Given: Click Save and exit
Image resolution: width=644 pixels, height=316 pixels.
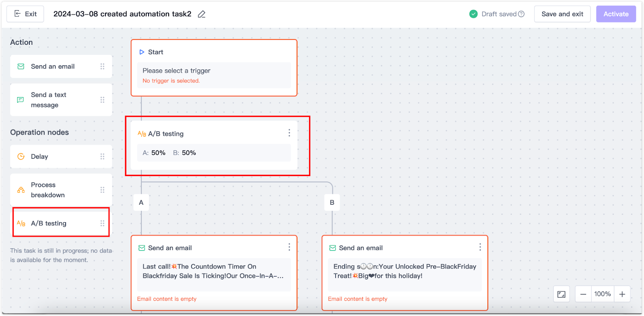Looking at the screenshot, I should coord(562,14).
